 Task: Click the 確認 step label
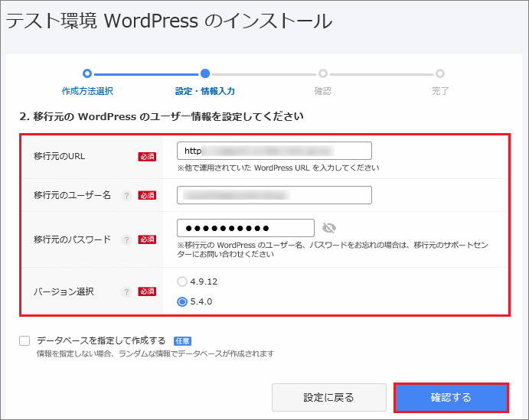tap(323, 91)
